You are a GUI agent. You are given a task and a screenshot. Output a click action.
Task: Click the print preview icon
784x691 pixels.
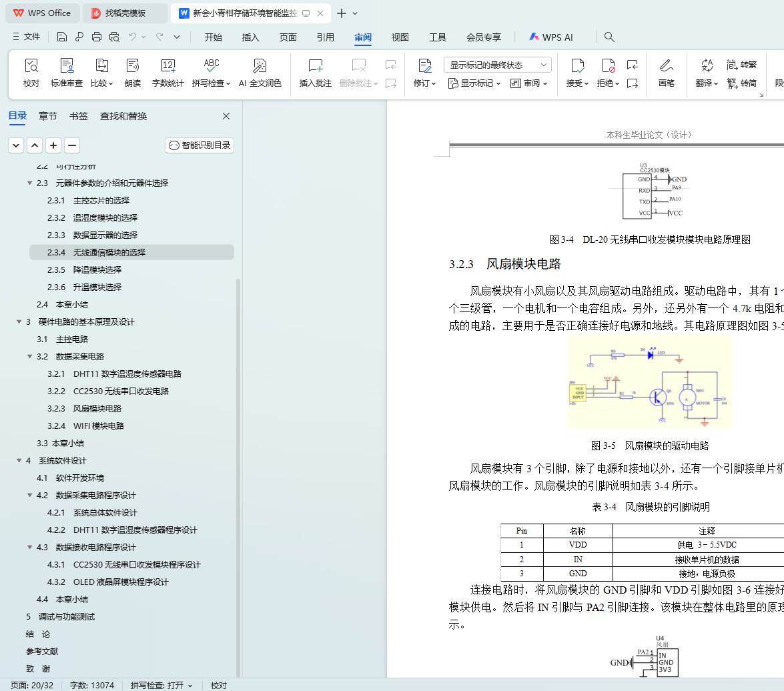tap(115, 37)
